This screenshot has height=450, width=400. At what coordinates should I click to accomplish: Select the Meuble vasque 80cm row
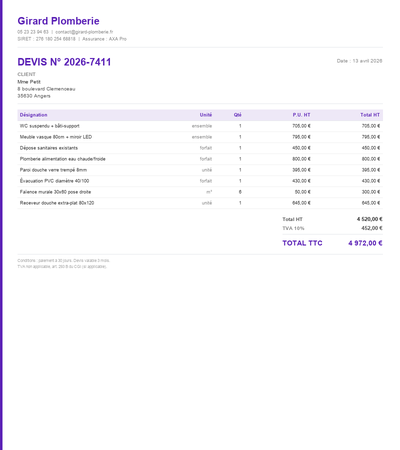[200, 137]
